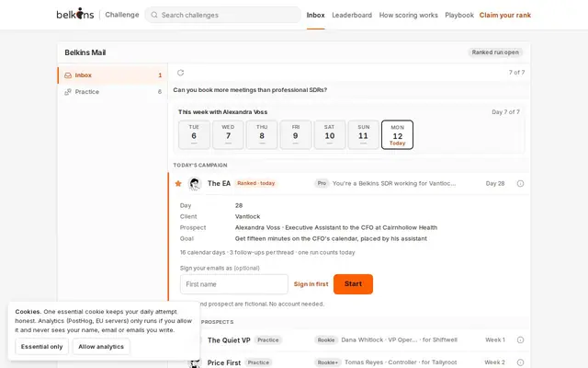
Task: Switch to the Inbox nav tab
Action: (x=315, y=15)
